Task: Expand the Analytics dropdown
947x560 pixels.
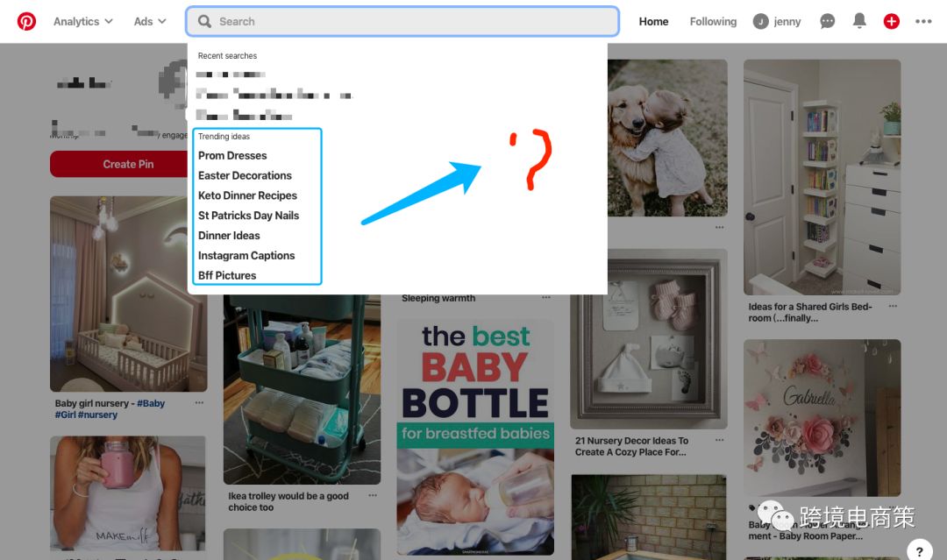Action: click(x=82, y=21)
